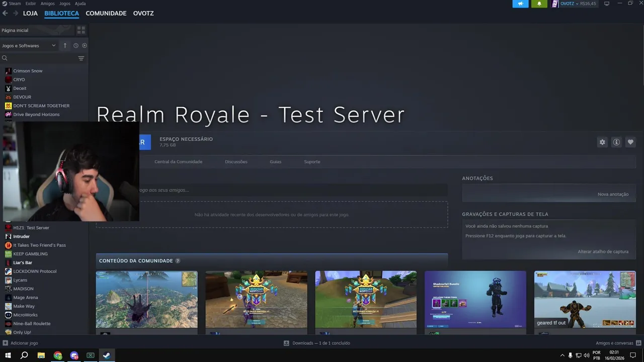Open Chrome from the taskbar

(58, 355)
